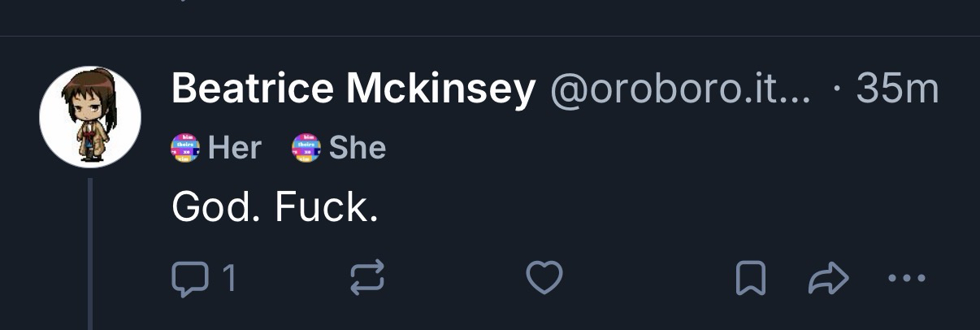Like the post with the heart icon
The width and height of the screenshot is (980, 330).
[544, 280]
